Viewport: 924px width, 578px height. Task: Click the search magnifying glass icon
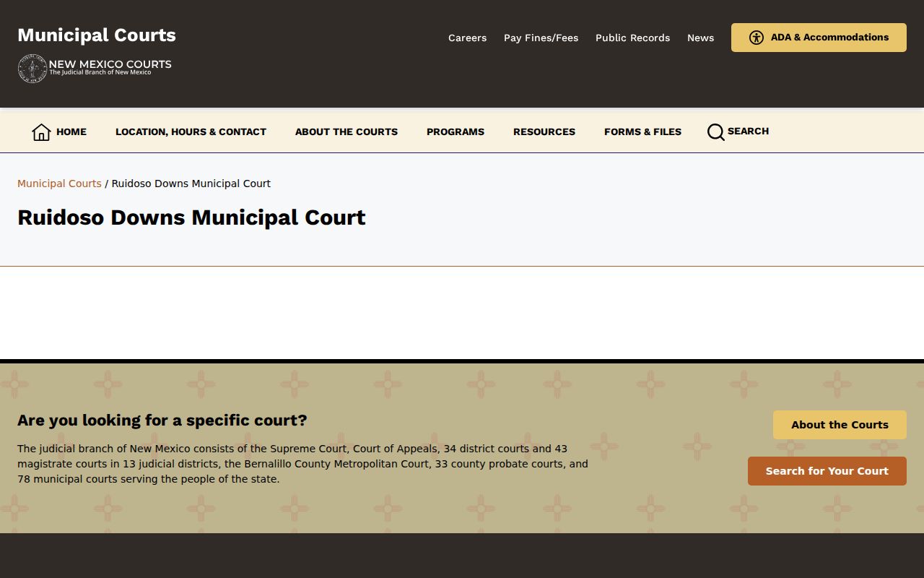point(715,132)
